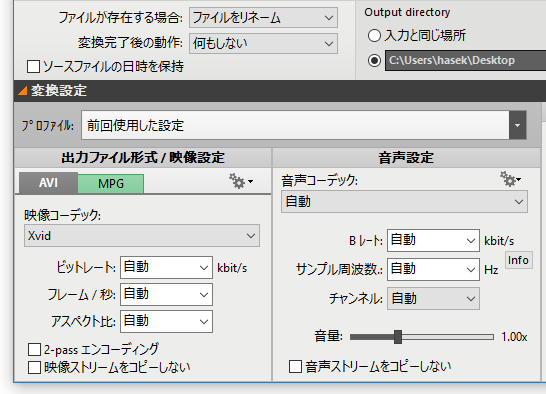Open the video settings gear menu
This screenshot has width=546, height=394.
pyautogui.click(x=241, y=181)
